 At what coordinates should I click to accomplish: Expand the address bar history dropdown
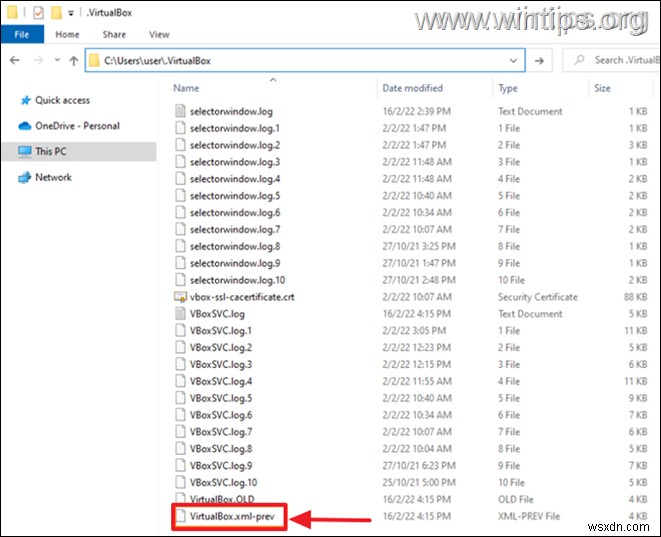[513, 60]
